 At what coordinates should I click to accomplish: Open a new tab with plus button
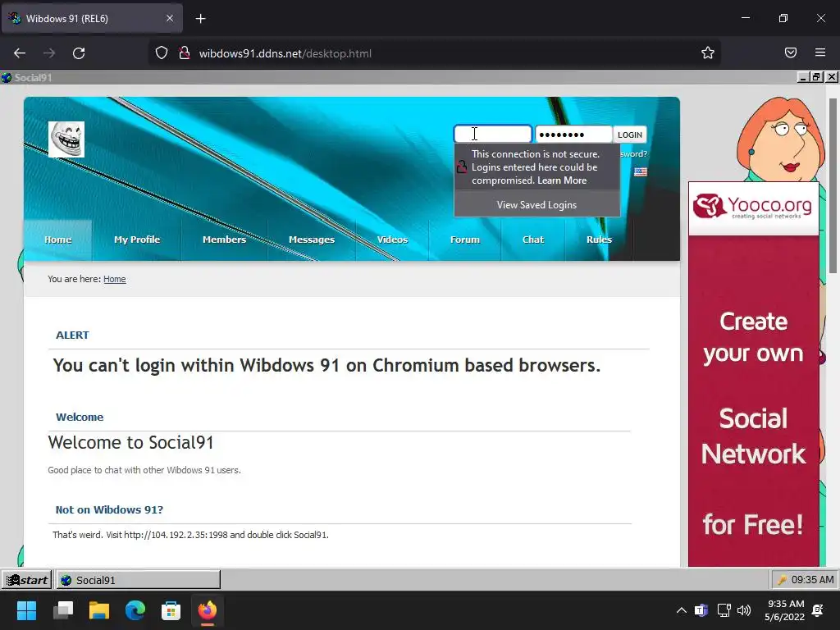pyautogui.click(x=200, y=19)
